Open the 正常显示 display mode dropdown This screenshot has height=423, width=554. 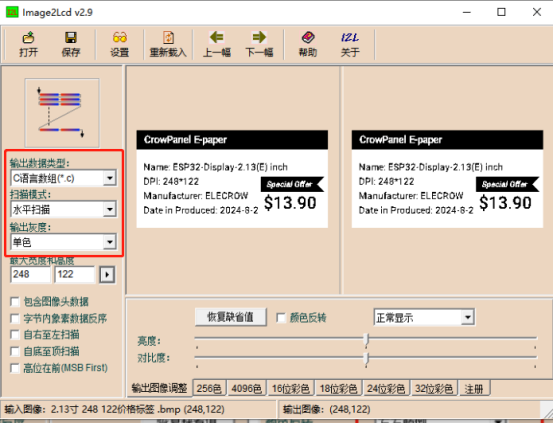(467, 317)
